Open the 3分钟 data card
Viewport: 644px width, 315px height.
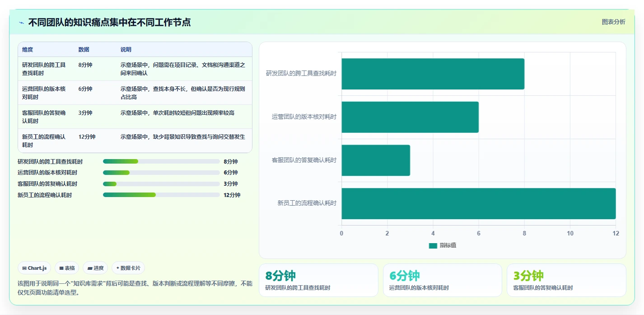tap(566, 280)
